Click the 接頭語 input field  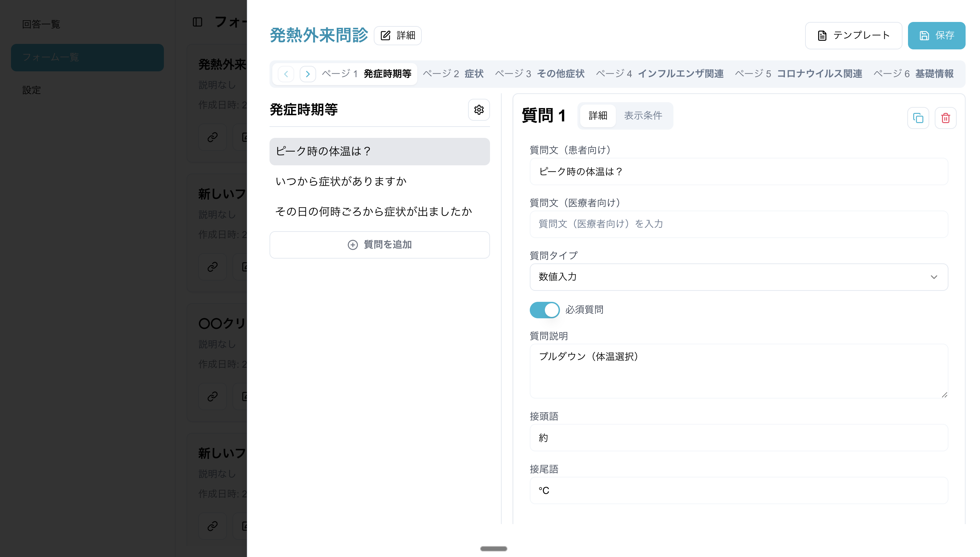pyautogui.click(x=738, y=438)
